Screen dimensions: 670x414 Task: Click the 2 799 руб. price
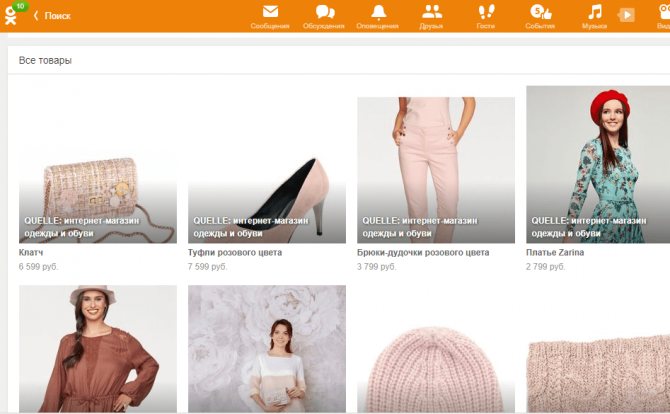coord(546,267)
